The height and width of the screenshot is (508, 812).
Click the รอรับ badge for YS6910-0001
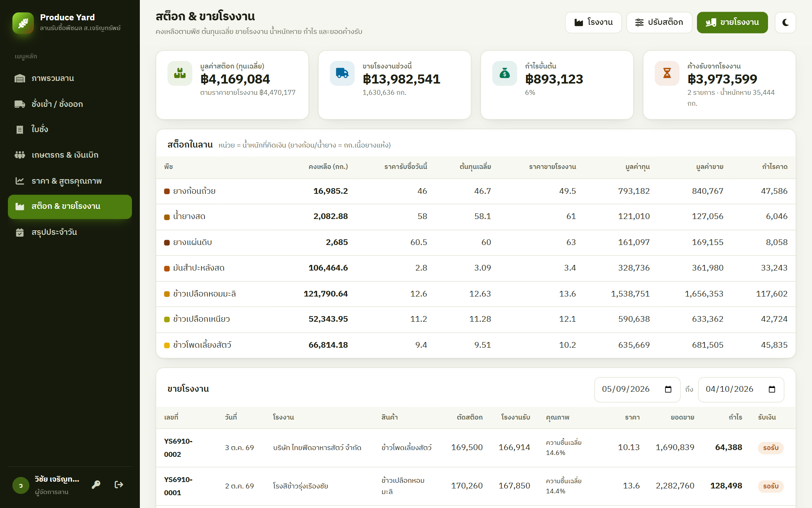771,486
